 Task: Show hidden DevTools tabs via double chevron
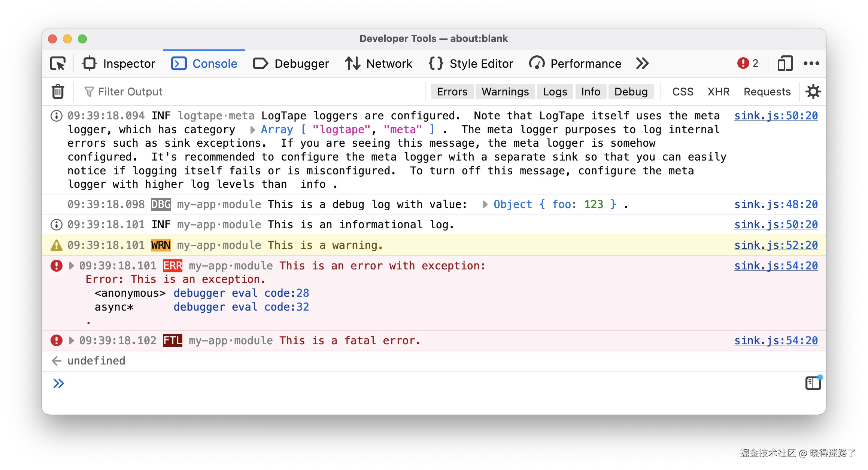coord(642,63)
